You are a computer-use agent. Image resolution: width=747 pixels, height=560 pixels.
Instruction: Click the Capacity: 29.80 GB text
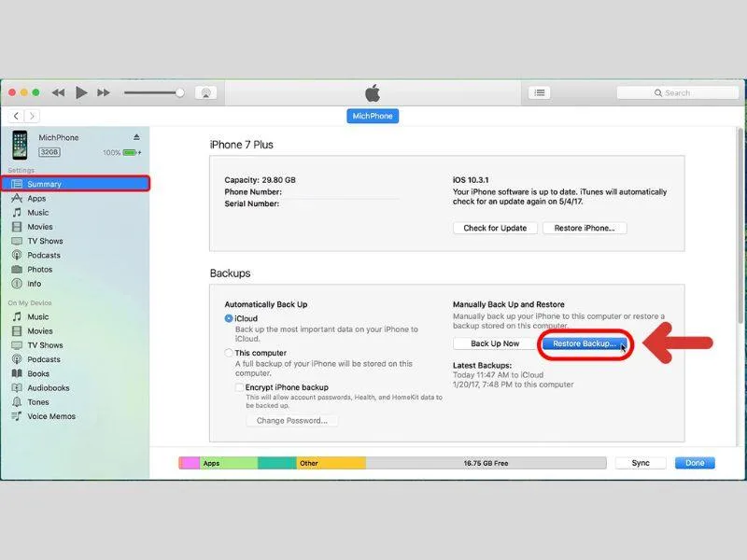click(261, 180)
